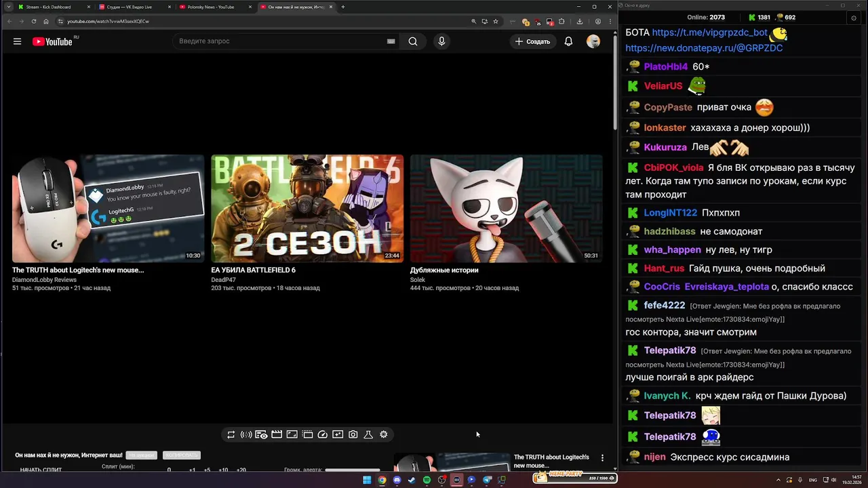Click the Создать create button
Viewport: 868px width, 488px height.
point(533,41)
